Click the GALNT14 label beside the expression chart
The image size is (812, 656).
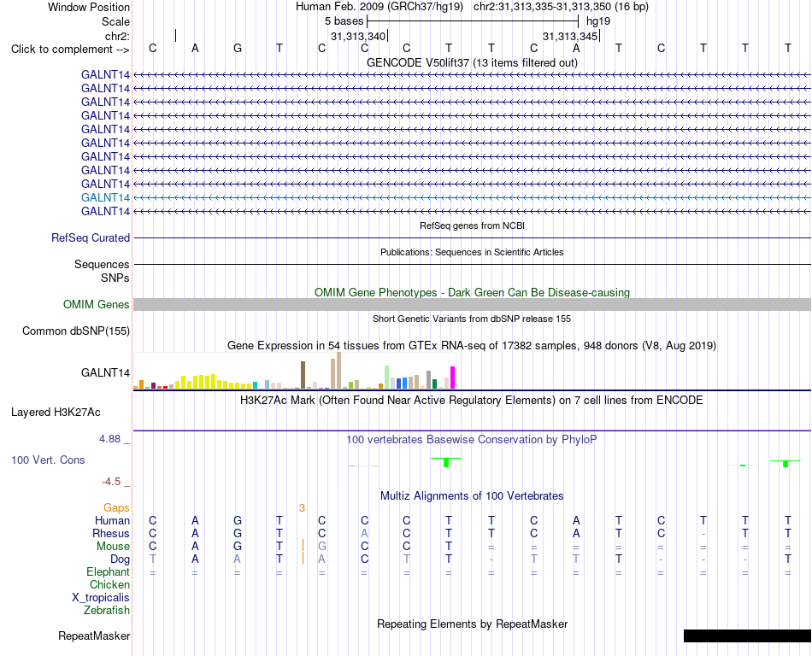[106, 372]
